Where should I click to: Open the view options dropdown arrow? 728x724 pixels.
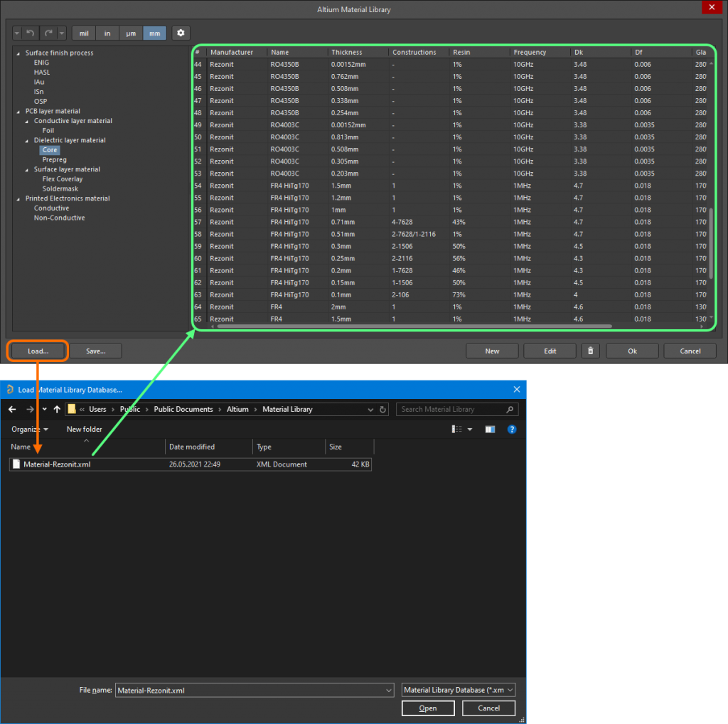pos(470,429)
